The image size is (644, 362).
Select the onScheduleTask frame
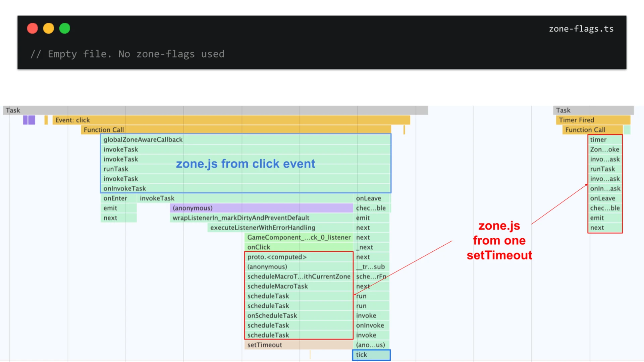coord(272,315)
